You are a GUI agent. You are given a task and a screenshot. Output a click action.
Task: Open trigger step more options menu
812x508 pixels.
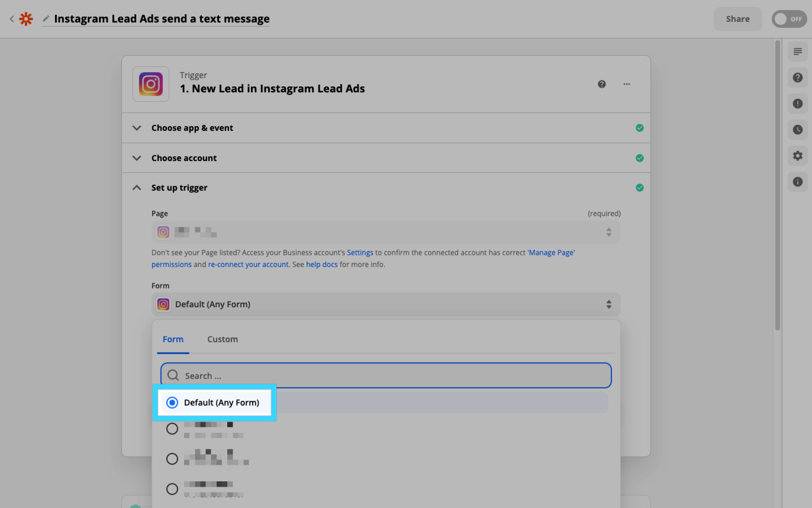click(x=627, y=84)
